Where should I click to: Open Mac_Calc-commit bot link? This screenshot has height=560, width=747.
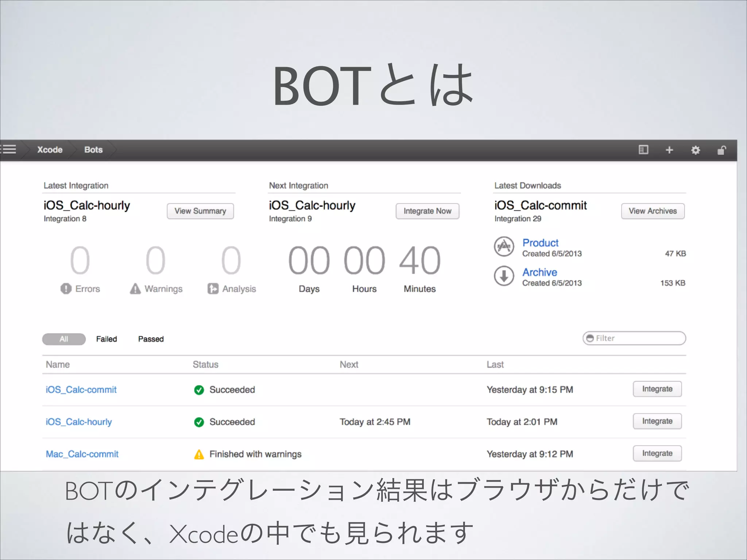[x=82, y=454]
